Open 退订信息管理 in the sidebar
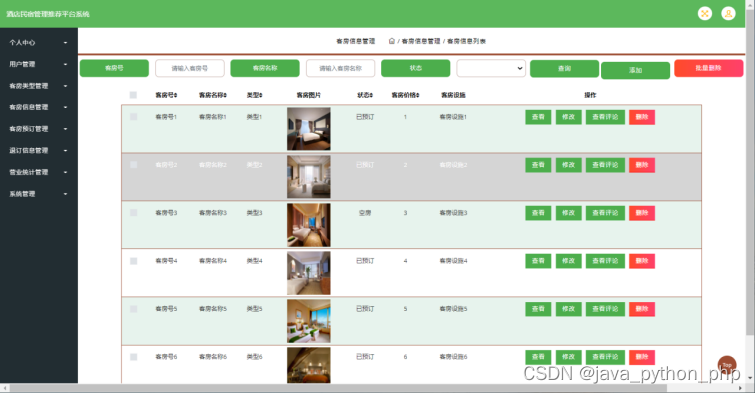 pos(28,150)
